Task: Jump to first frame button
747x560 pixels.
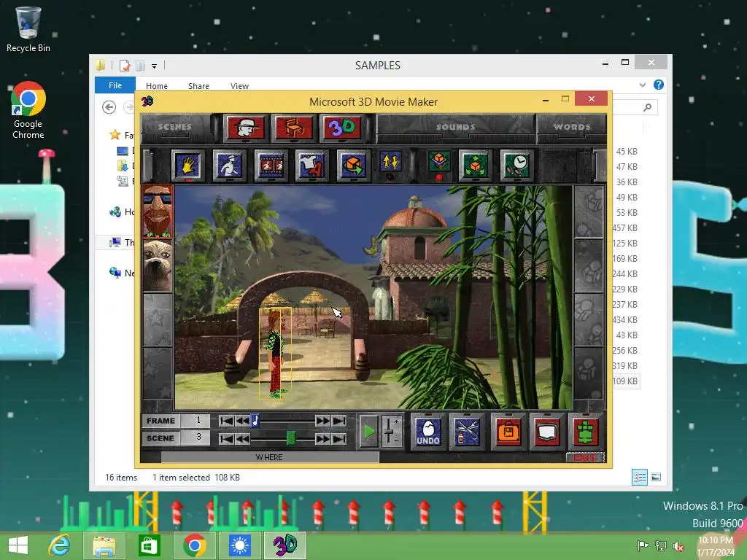Action: (227, 421)
